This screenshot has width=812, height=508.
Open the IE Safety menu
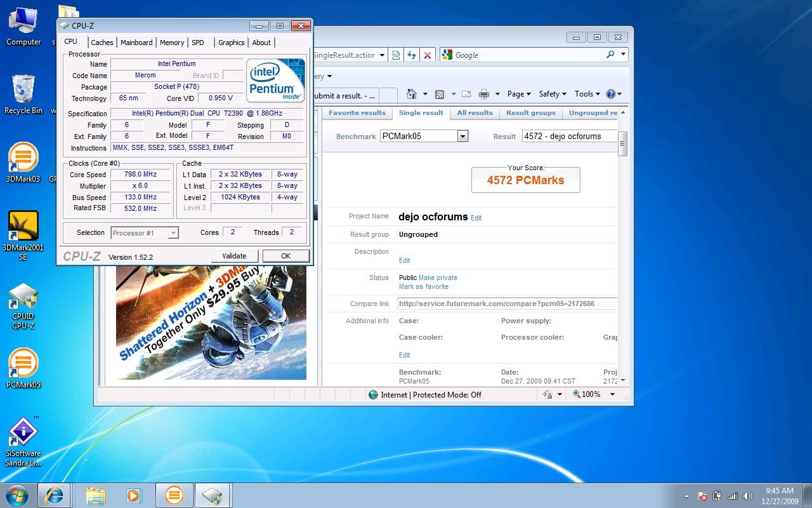point(553,94)
